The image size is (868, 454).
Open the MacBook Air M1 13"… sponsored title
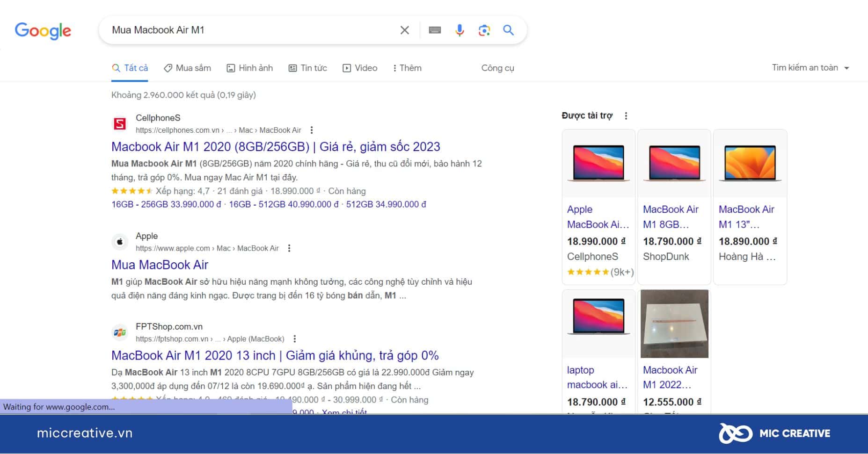pyautogui.click(x=746, y=217)
